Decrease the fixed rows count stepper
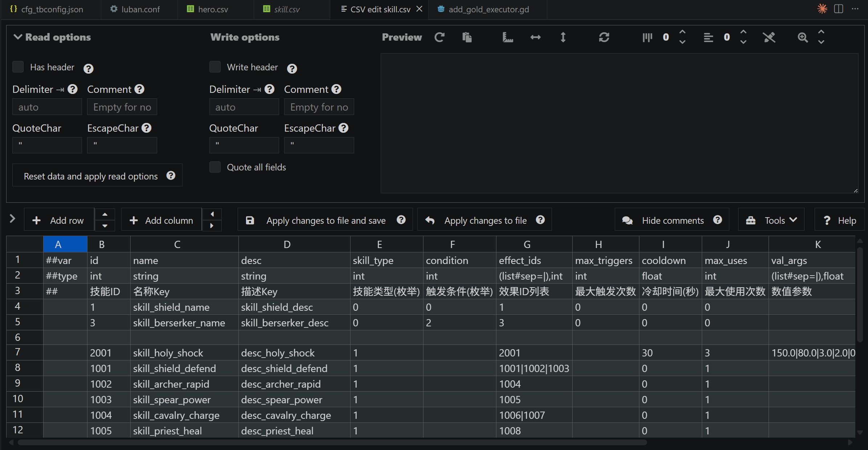Image resolution: width=868 pixels, height=450 pixels. click(x=743, y=42)
